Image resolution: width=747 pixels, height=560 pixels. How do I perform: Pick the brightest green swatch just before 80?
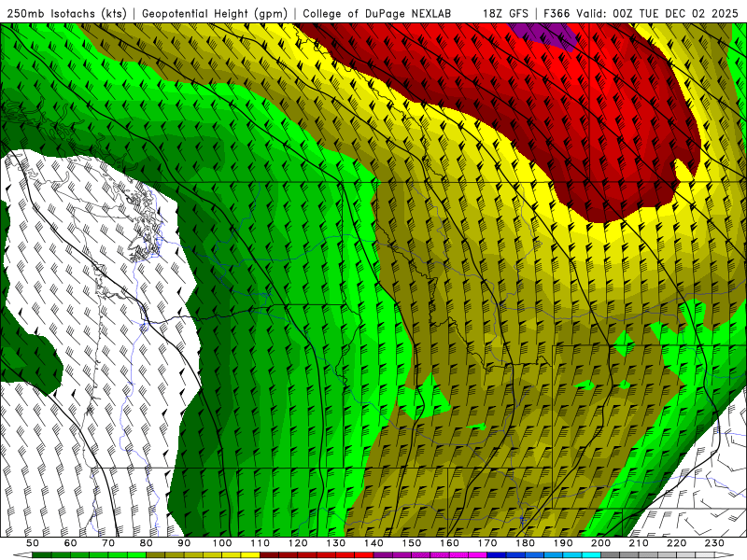(136, 555)
